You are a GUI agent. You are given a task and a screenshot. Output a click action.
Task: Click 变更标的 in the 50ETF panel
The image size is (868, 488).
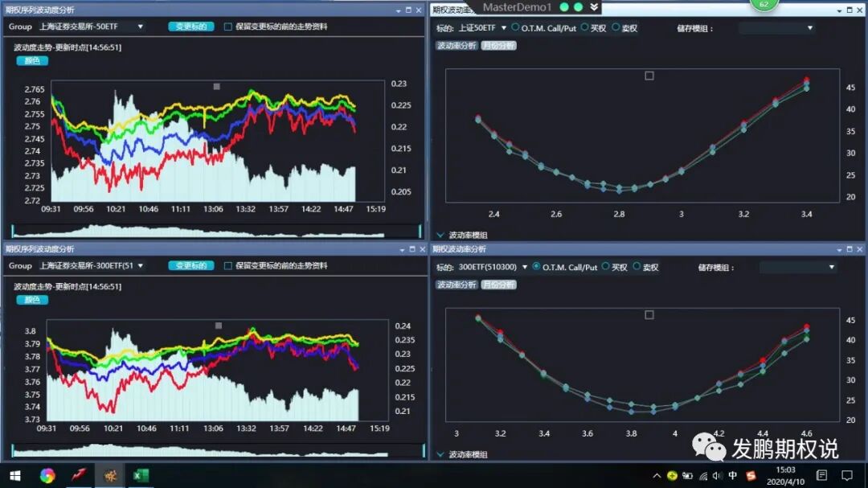coord(191,27)
